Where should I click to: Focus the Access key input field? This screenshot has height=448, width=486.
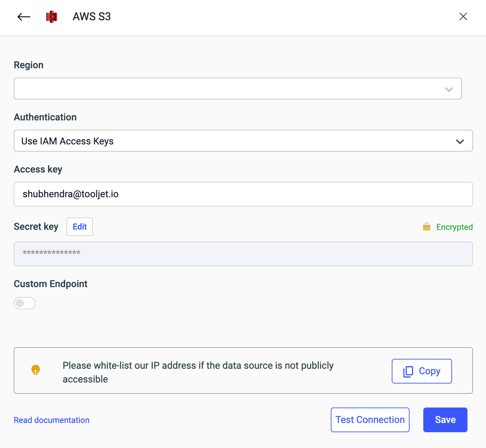click(x=243, y=194)
